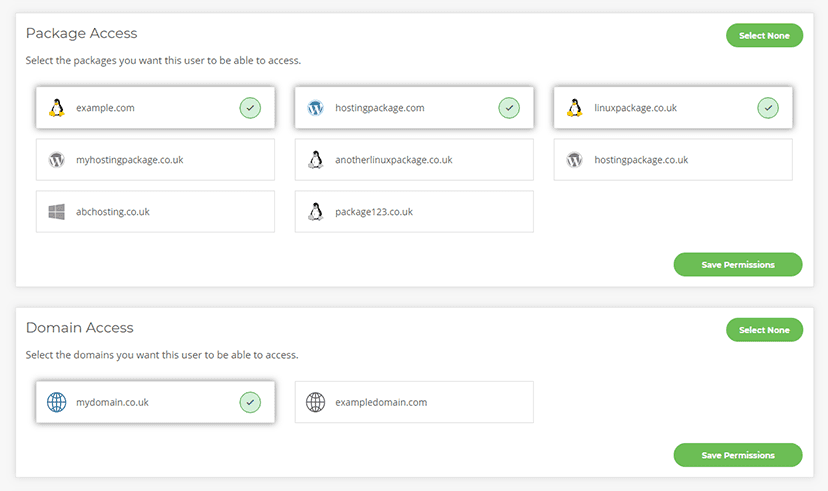
Task: Select None in the Domain Access section
Action: pyautogui.click(x=764, y=330)
